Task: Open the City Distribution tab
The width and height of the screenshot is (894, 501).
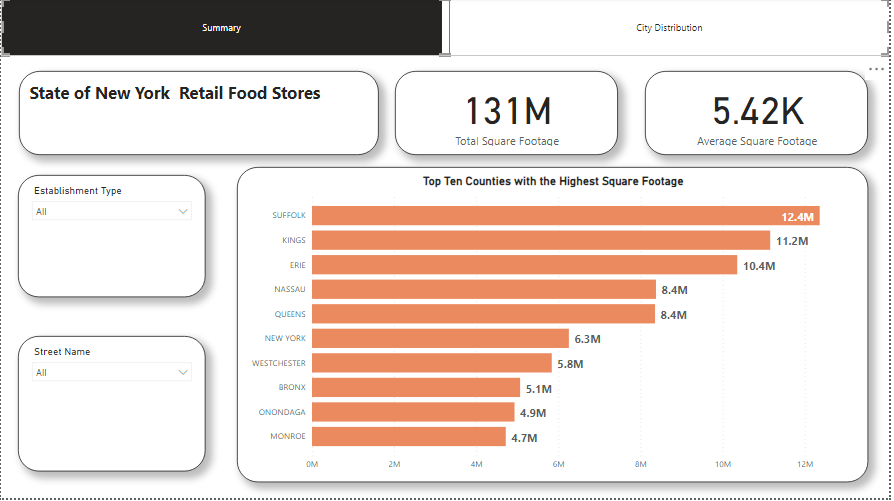Action: (x=669, y=28)
